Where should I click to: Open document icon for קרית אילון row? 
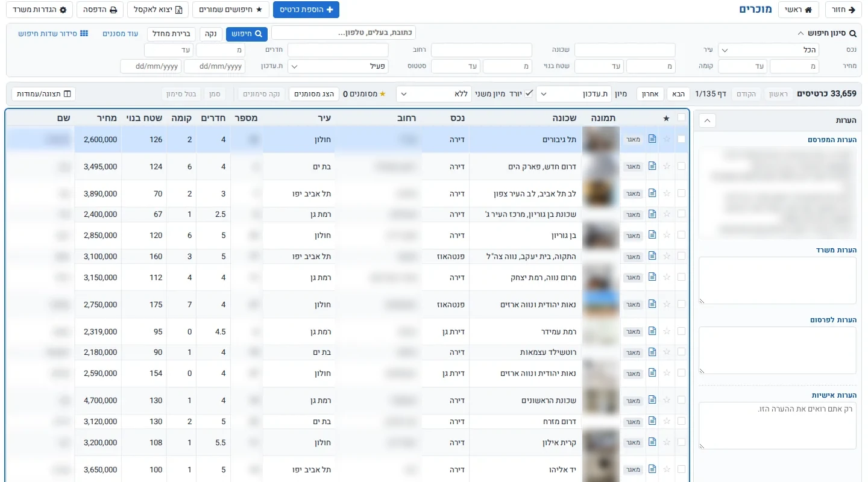[x=652, y=442]
